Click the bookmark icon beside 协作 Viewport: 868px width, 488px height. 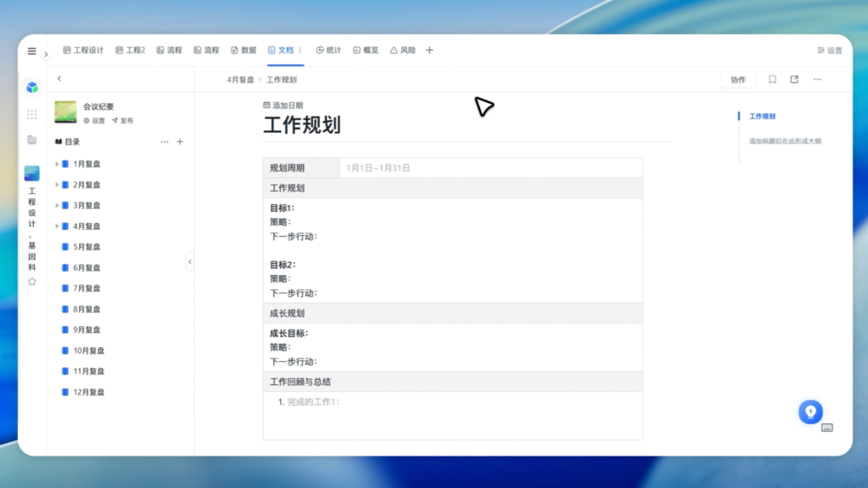pos(772,79)
